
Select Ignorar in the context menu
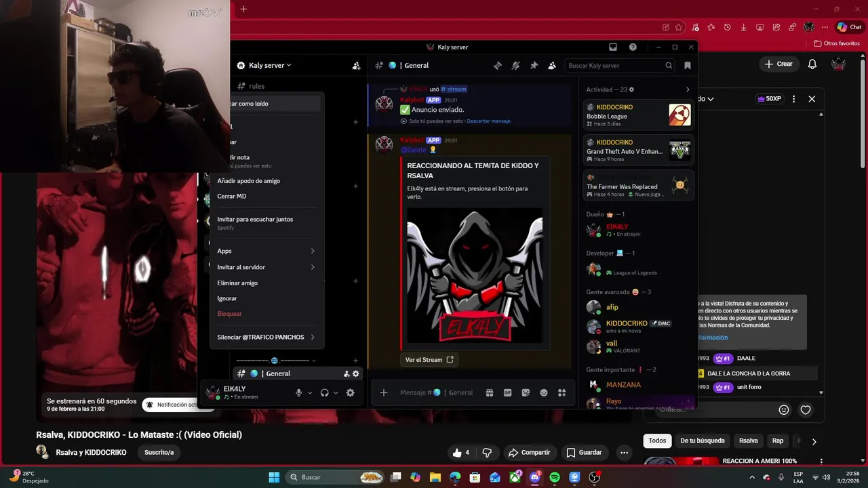[266, 298]
